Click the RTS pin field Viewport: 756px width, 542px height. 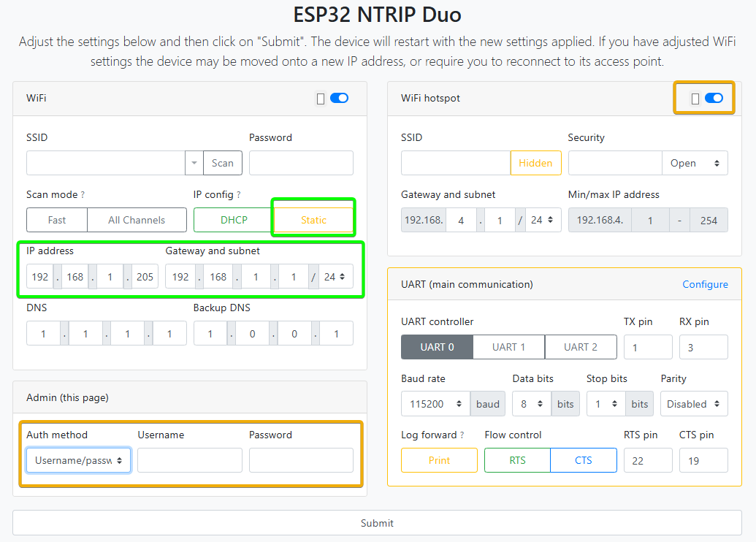click(648, 460)
